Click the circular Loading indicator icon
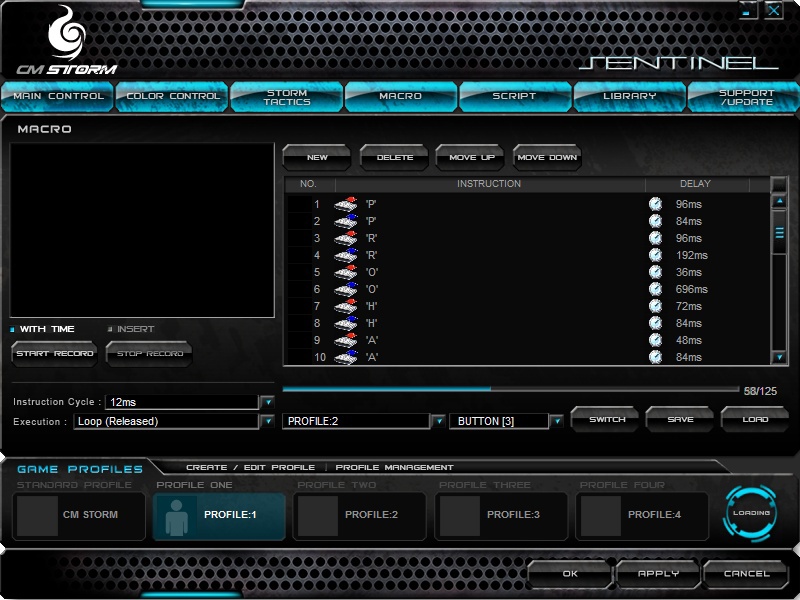 (x=751, y=513)
